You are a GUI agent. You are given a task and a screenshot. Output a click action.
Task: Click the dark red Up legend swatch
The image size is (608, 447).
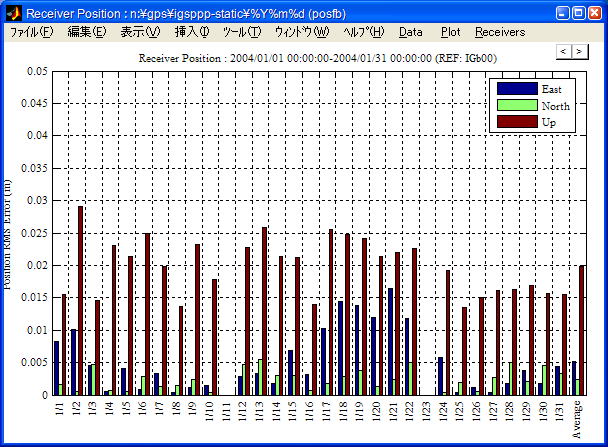(x=516, y=121)
